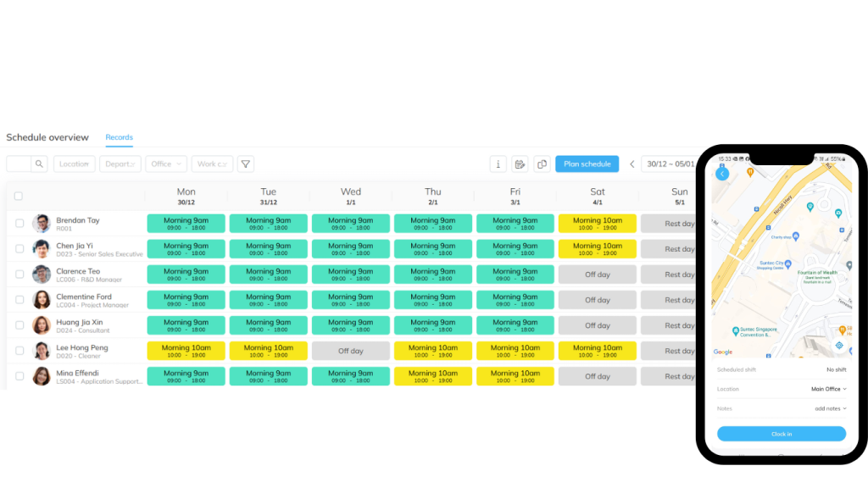The width and height of the screenshot is (868, 488).
Task: Check the box for Lee Hong Peng
Action: click(19, 351)
